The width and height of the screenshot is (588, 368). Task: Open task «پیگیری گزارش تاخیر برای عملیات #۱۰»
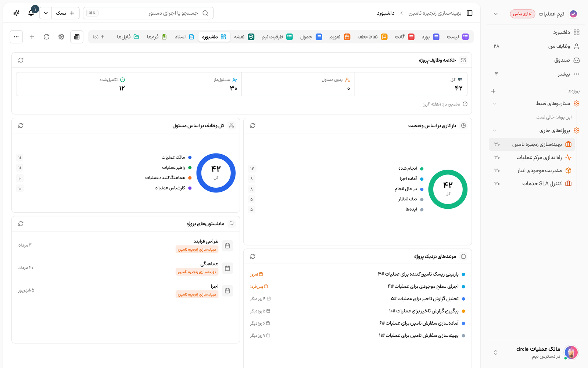[424, 311]
